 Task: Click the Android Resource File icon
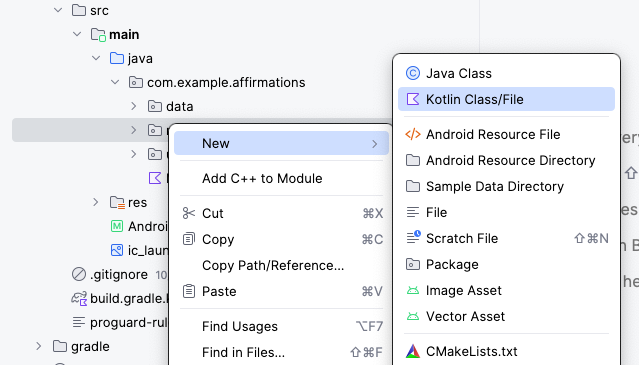[x=413, y=134]
